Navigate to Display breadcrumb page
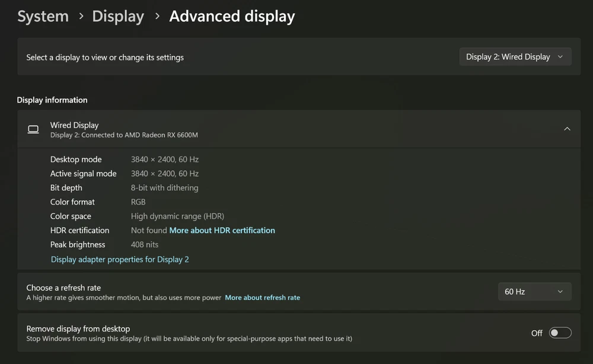Screen dimensions: 593x364 coord(118,17)
